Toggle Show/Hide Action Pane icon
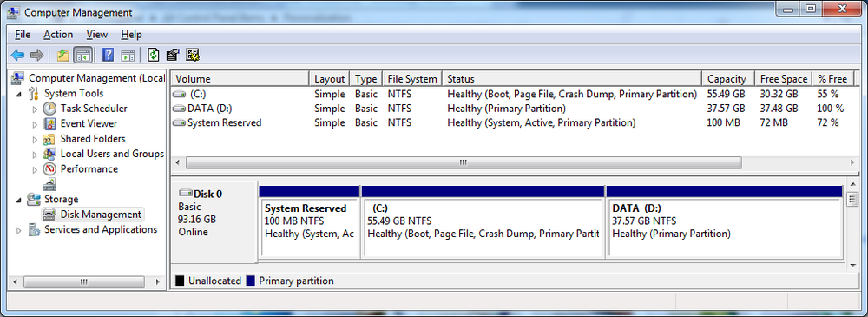Viewport: 868px width, 317px height. click(128, 55)
